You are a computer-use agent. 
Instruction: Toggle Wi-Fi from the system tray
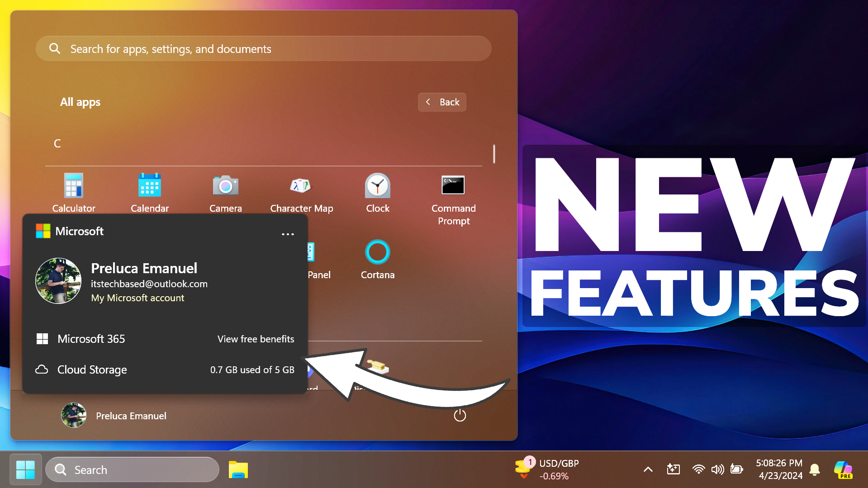pos(698,469)
